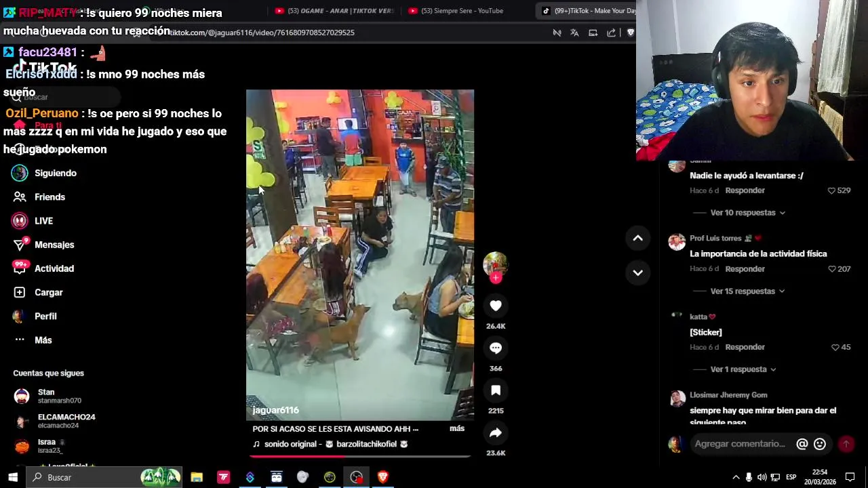868x488 pixels.
Task: Seek on the video progress bar
Action: tap(359, 456)
